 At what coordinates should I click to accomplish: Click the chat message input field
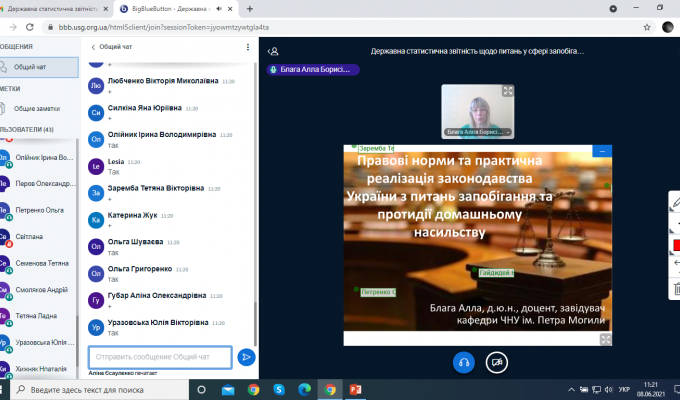tap(160, 356)
